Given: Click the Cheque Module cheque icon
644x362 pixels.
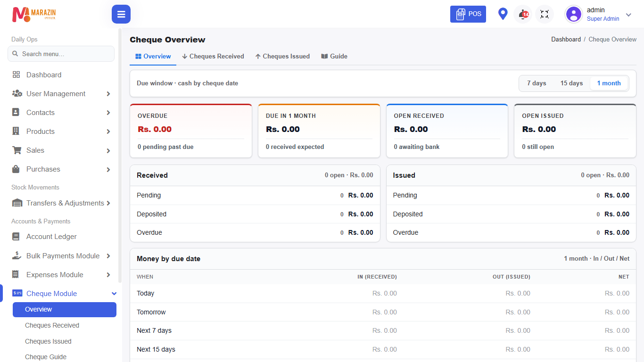Looking at the screenshot, I should 17,293.
